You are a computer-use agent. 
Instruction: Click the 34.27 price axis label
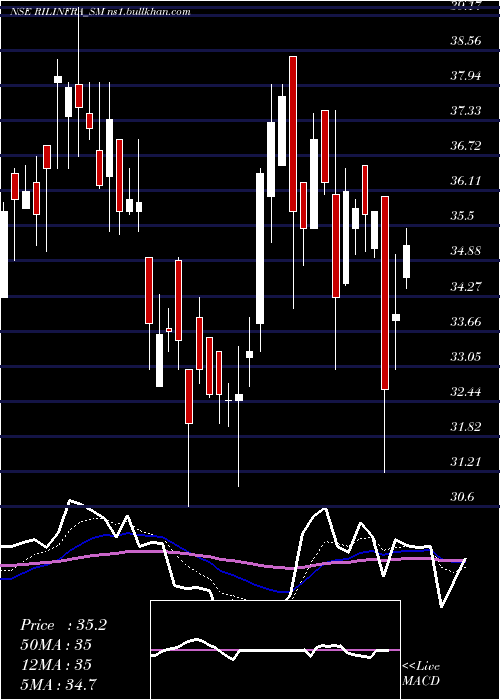click(x=466, y=286)
